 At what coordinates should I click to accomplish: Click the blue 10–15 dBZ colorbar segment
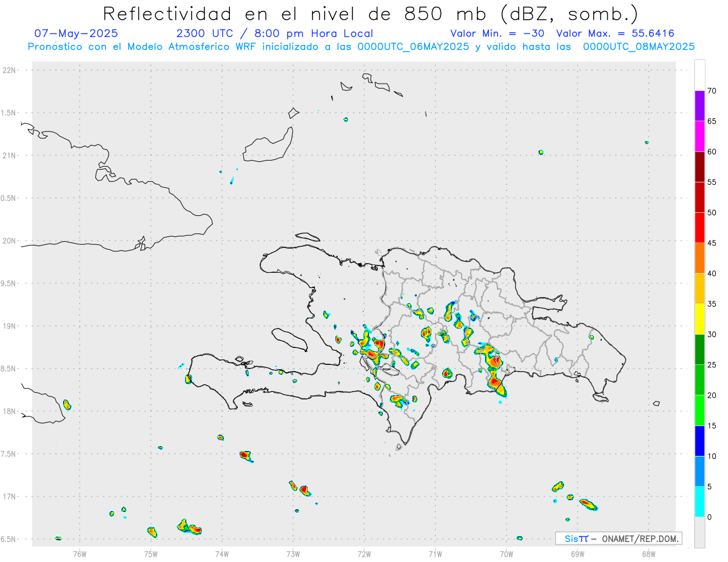(699, 441)
